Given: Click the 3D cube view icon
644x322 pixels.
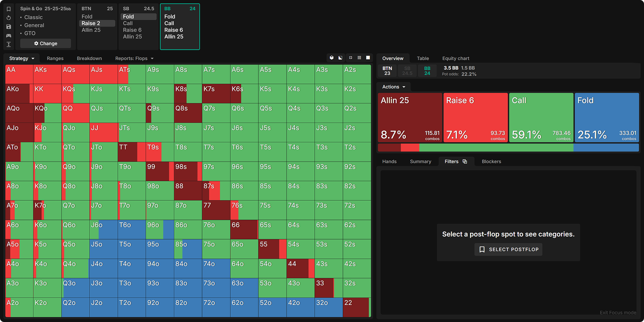Looking at the screenshot, I should [332, 58].
